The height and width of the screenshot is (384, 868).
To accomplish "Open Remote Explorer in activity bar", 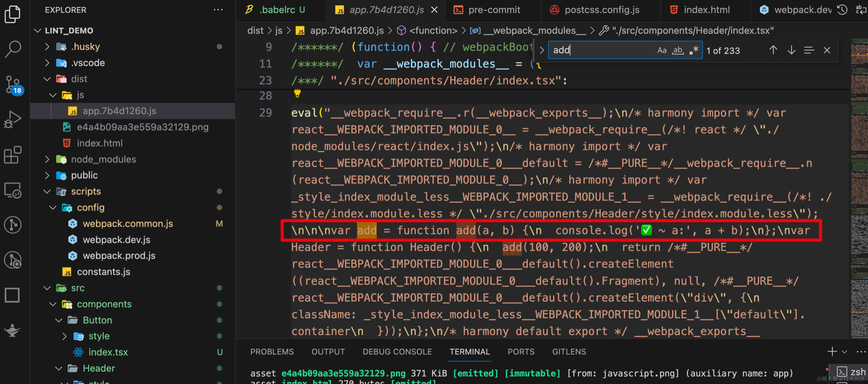I will tap(13, 191).
